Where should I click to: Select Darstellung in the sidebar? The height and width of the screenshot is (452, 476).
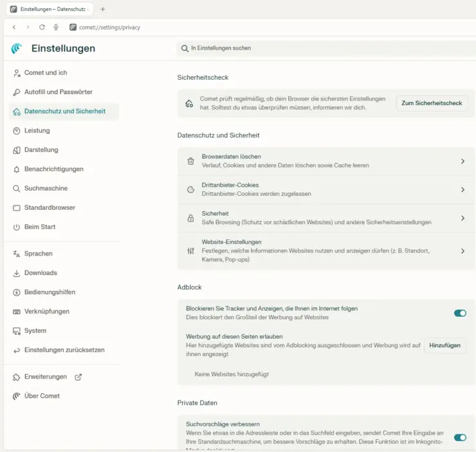click(41, 150)
